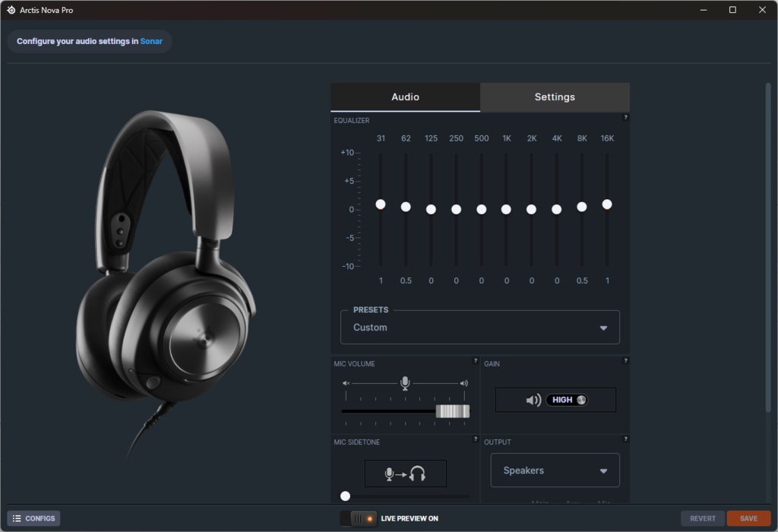The width and height of the screenshot is (778, 532).
Task: Click the 31 Hz equalizer slider handle
Action: (x=381, y=204)
